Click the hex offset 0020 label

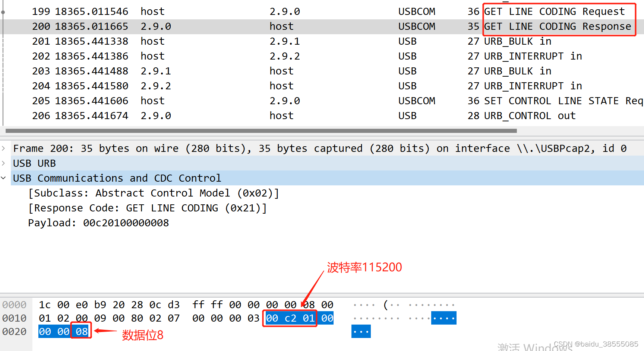pyautogui.click(x=15, y=331)
